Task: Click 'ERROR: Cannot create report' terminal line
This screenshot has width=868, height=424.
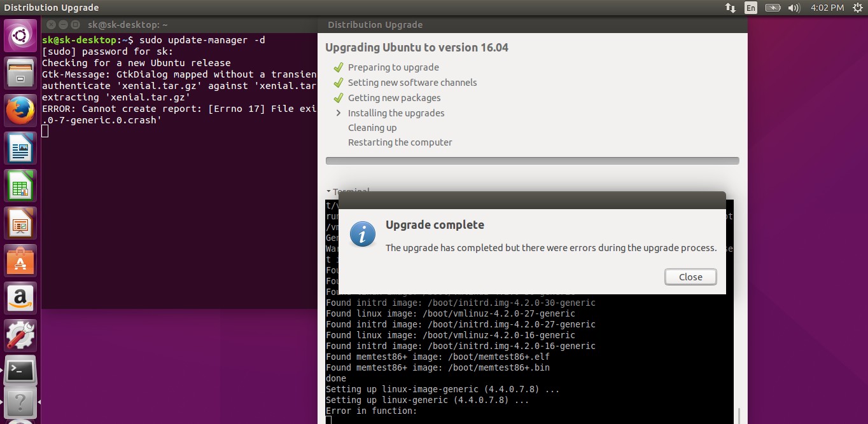Action: click(x=179, y=109)
